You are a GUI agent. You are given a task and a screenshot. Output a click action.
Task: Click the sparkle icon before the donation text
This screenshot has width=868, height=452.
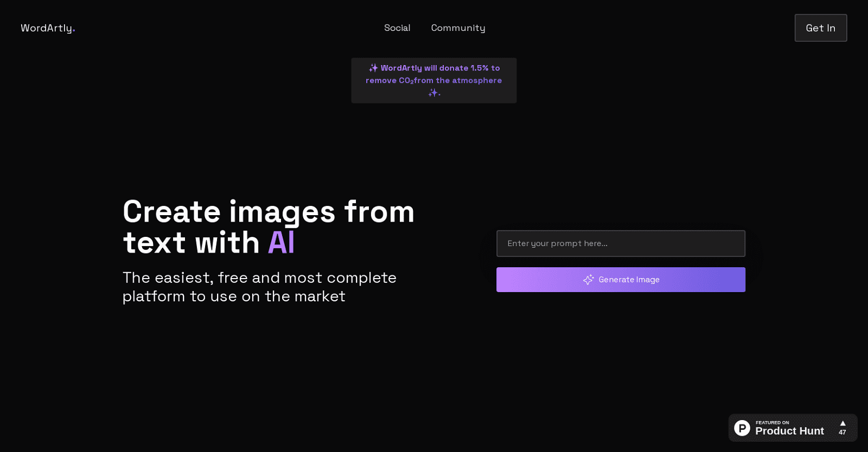click(373, 68)
